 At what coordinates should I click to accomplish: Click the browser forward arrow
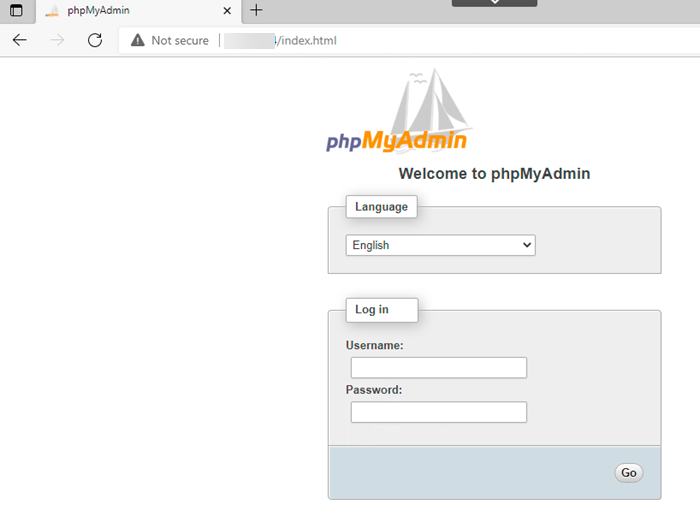(x=57, y=40)
